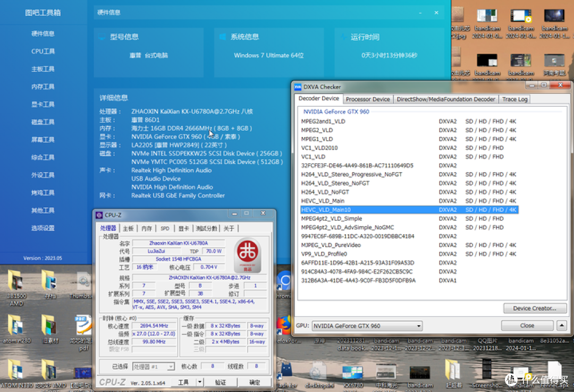Select the VP9_VLD_Profile0 row
Screen dimensions: 574x392
point(409,254)
